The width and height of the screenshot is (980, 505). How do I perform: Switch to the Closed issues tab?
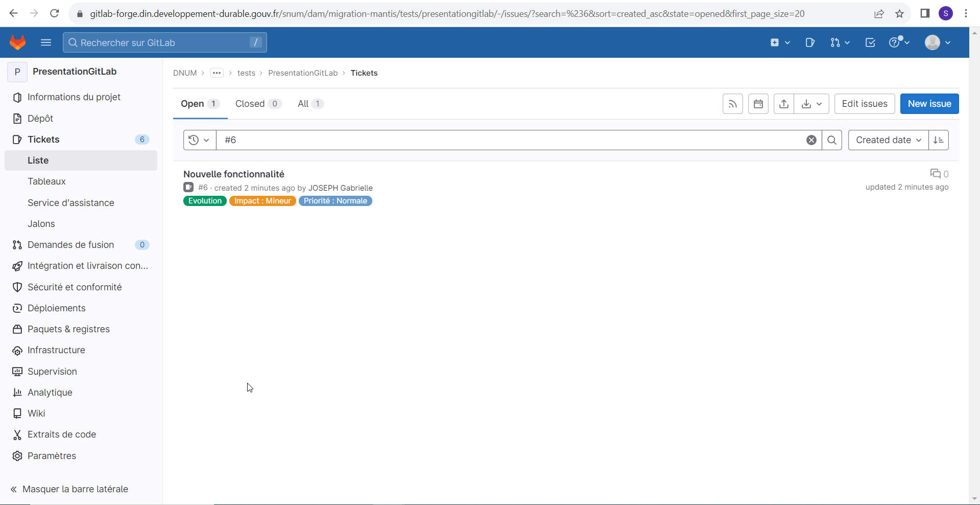pyautogui.click(x=257, y=104)
